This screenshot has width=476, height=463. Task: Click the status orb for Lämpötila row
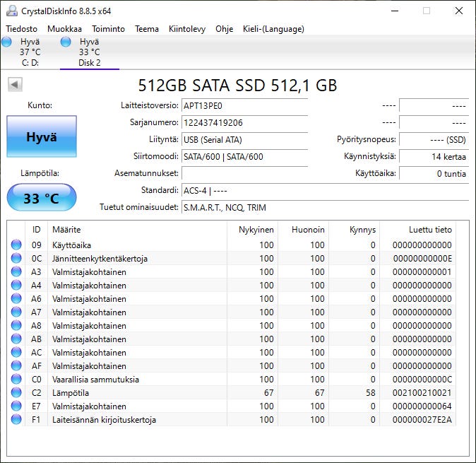(16, 393)
